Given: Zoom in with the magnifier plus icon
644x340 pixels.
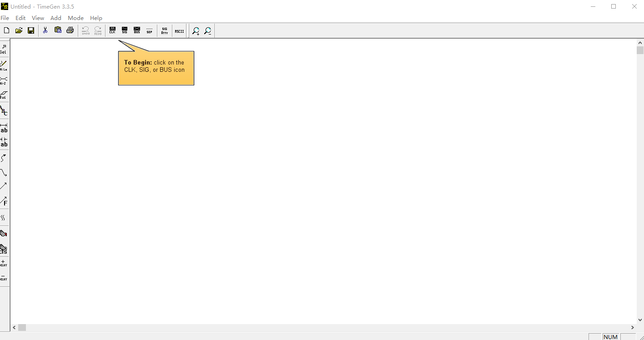Looking at the screenshot, I should pyautogui.click(x=196, y=30).
